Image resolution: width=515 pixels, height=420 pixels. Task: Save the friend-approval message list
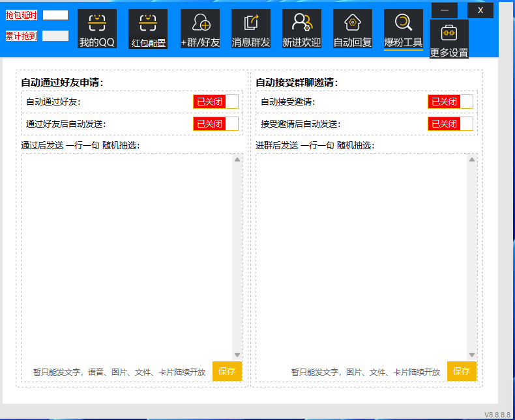227,371
